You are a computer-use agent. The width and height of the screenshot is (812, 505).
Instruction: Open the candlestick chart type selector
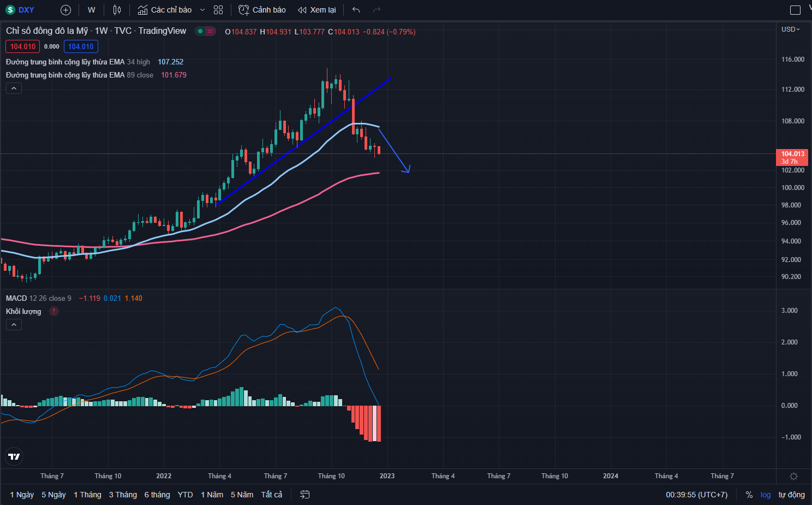point(117,10)
